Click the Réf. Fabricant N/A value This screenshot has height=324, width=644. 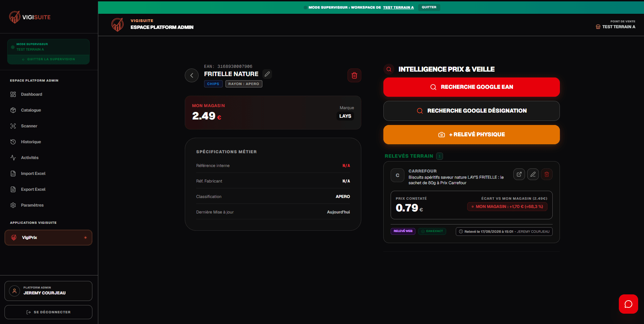(x=346, y=181)
